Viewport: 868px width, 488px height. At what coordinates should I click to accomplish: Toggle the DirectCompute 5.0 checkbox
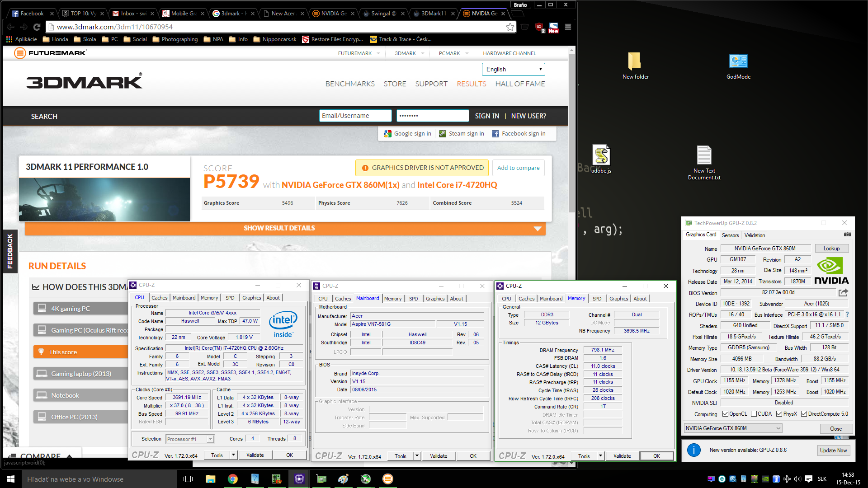[x=804, y=414]
